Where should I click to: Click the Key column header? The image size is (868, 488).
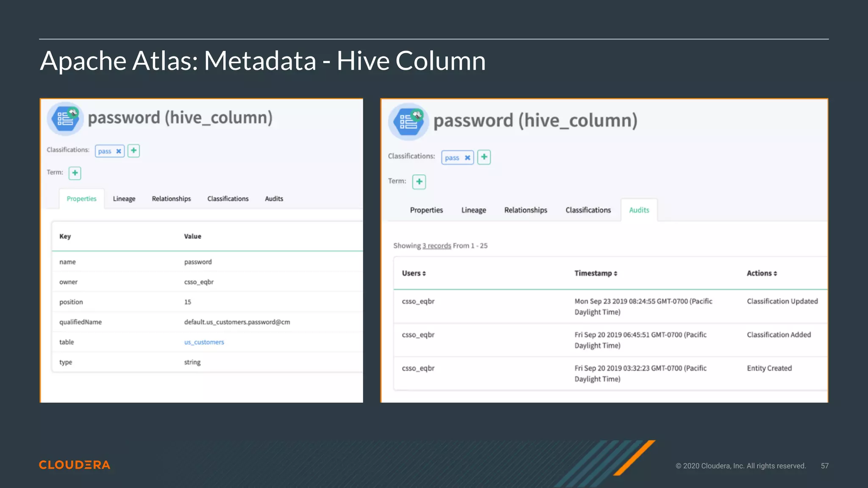click(65, 236)
